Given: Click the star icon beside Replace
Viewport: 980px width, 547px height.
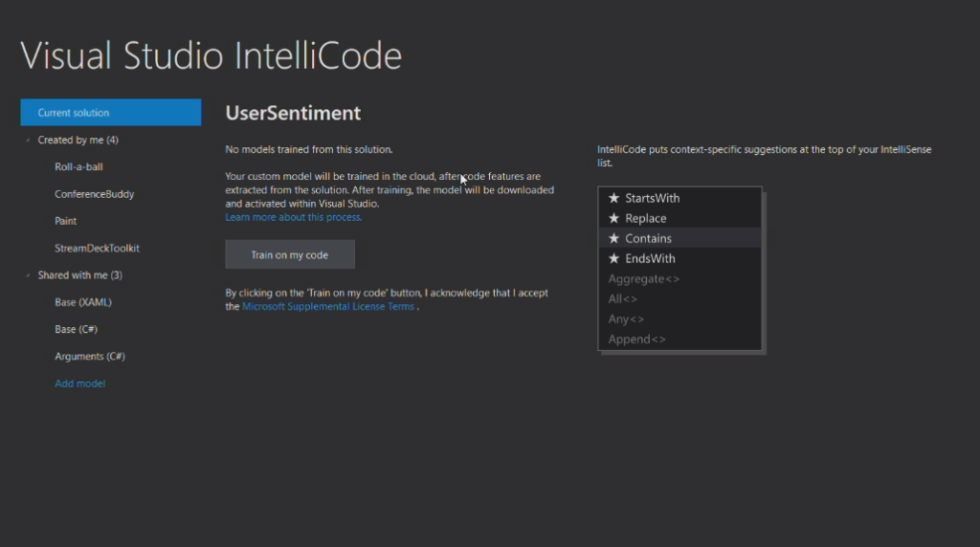Looking at the screenshot, I should [613, 218].
